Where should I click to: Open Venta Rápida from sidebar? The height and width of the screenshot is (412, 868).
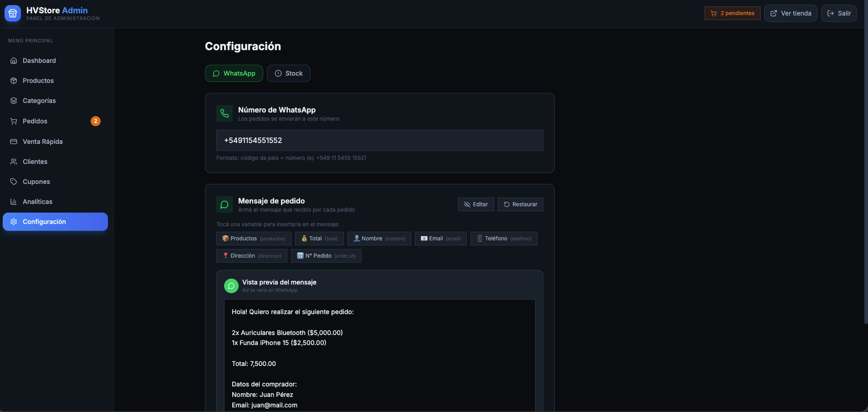click(55, 141)
